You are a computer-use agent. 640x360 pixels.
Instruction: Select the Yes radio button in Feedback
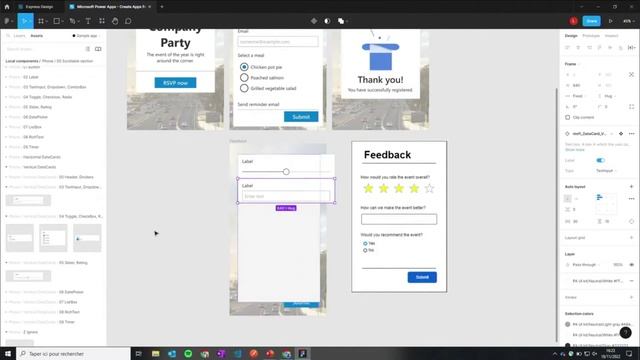tap(365, 243)
